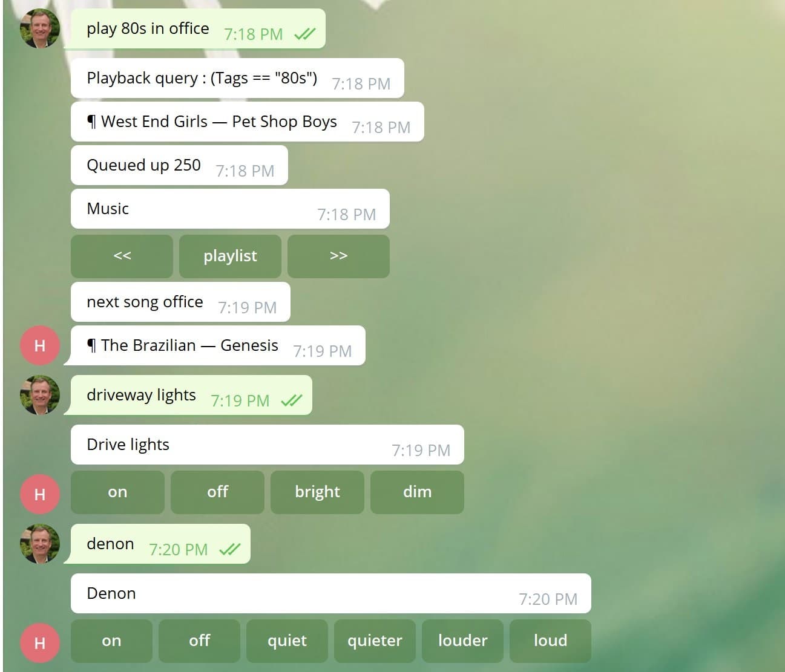Click the H avatar beside The Brazilian message

(40, 345)
